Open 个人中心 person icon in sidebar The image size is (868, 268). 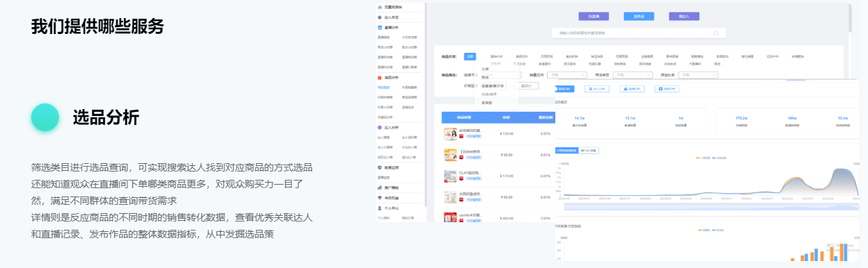(379, 208)
